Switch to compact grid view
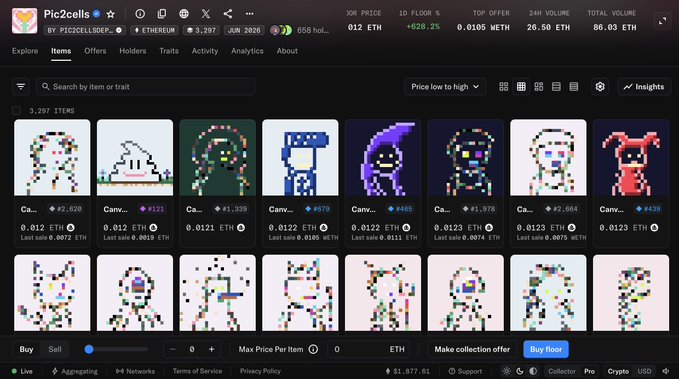679x379 pixels. [x=521, y=87]
